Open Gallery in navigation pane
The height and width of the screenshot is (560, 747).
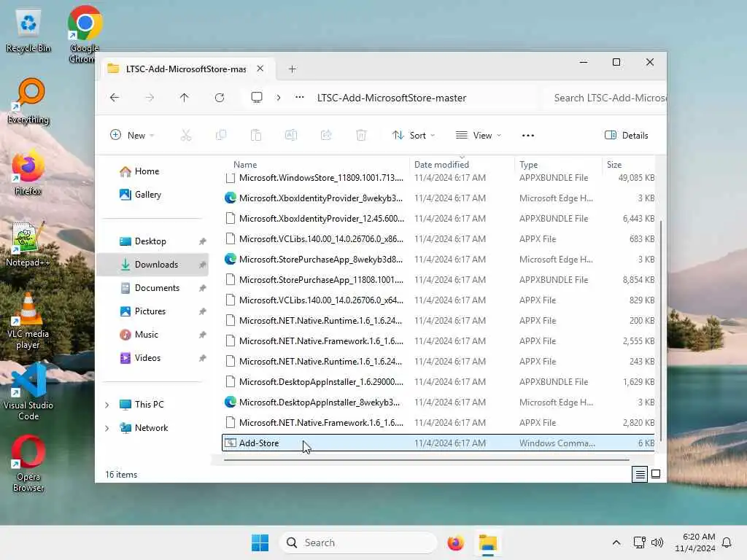pos(147,194)
